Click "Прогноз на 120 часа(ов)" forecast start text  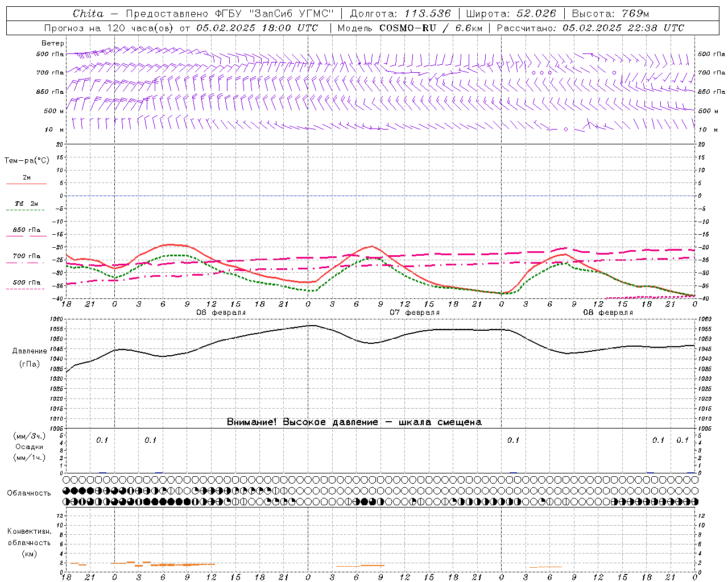coord(109,28)
